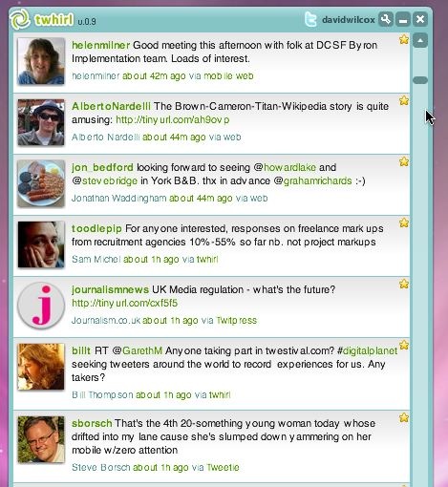Screen dimensions: 448x487
Task: Click the journalismnews pink j avatar
Action: [x=41, y=306]
